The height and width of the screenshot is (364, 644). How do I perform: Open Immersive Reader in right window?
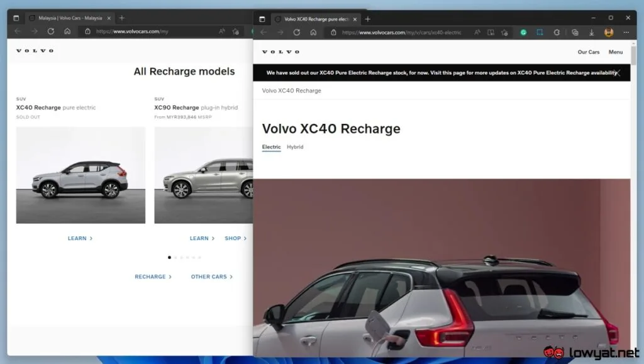491,33
